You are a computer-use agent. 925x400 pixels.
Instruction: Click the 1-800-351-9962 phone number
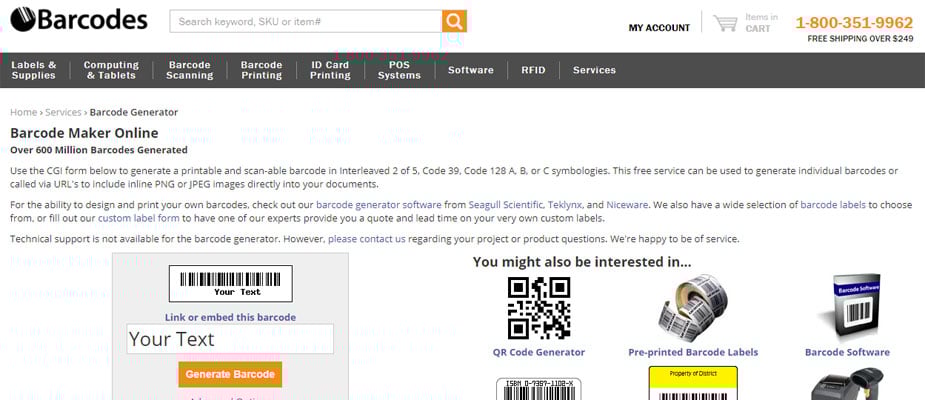854,22
